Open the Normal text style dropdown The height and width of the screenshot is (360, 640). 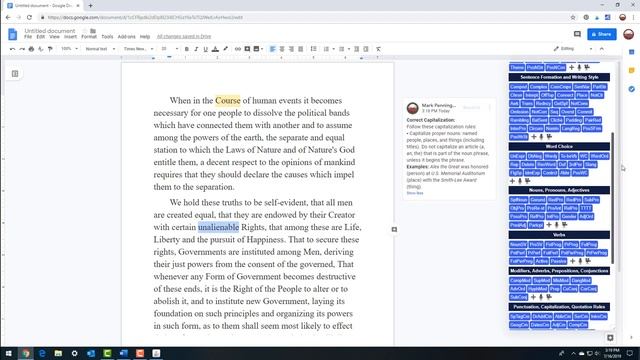pos(100,49)
